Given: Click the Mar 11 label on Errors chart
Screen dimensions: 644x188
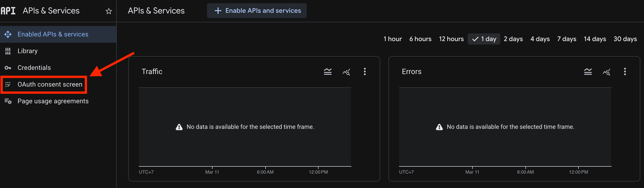Looking at the screenshot, I should pyautogui.click(x=472, y=172).
